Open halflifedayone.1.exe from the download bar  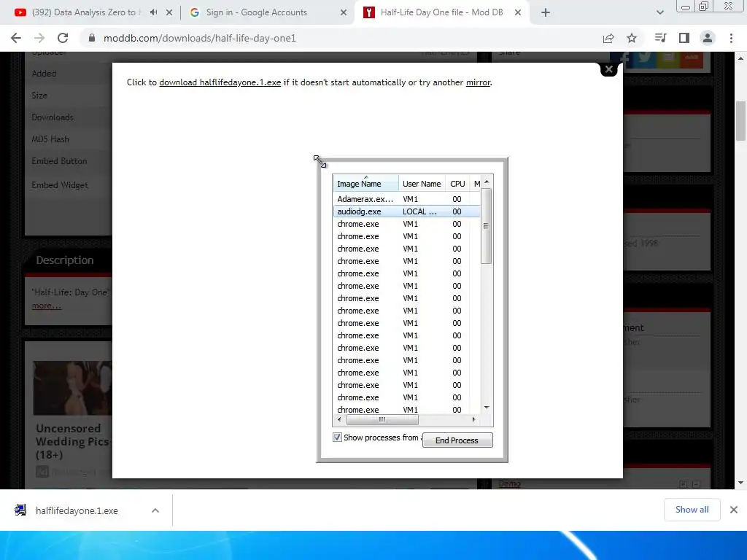point(76,510)
